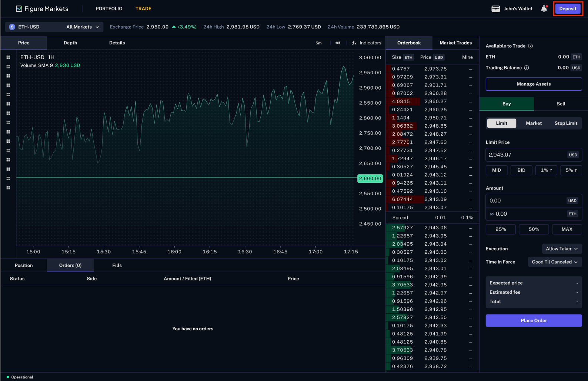Focus the Amount USD input field
588x381 pixels.
534,200
